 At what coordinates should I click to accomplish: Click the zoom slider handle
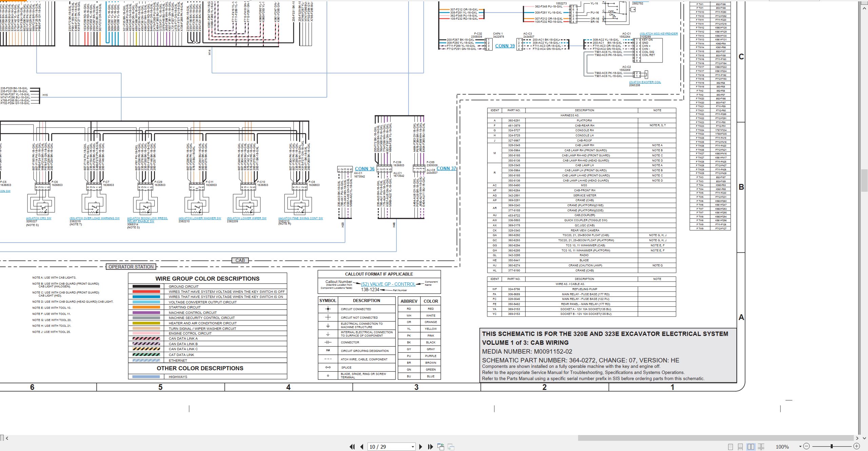pos(832,446)
